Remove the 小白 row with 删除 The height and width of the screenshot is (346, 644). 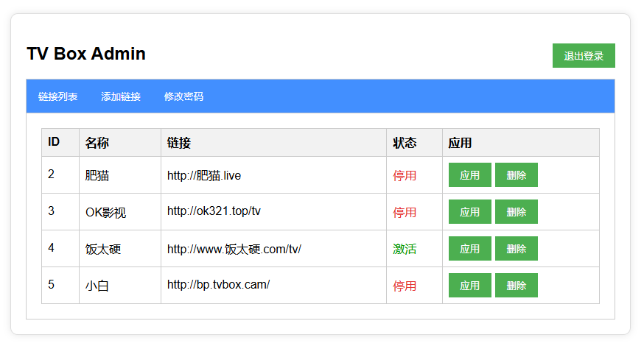517,285
